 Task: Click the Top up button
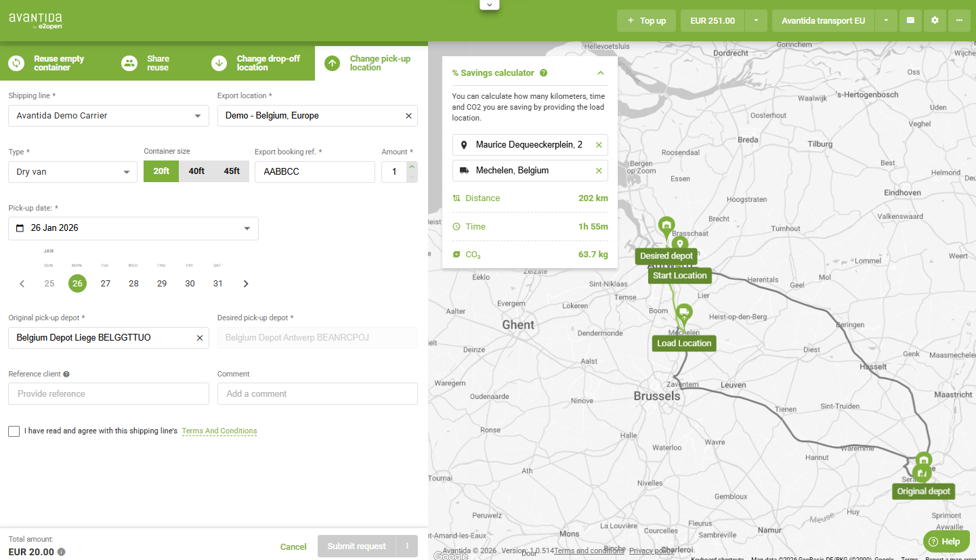[x=646, y=20]
